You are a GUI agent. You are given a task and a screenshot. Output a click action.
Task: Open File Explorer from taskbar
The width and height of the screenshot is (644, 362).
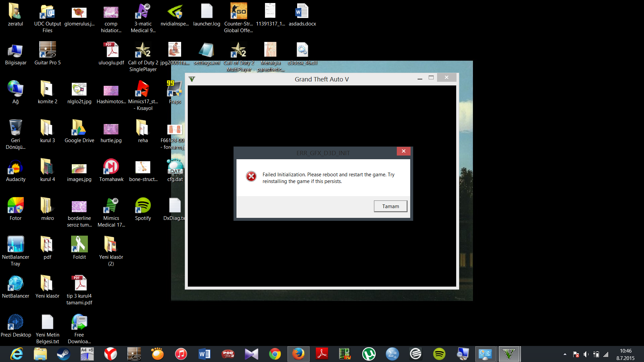click(40, 354)
